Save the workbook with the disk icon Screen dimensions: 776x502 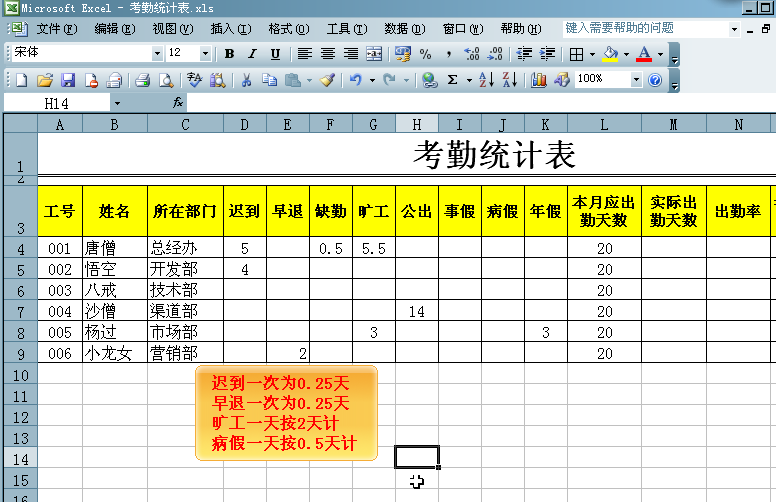68,80
